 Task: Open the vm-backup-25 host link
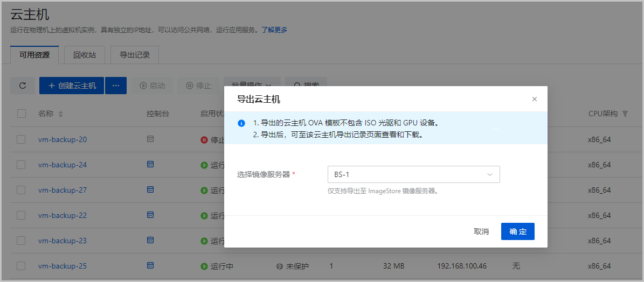(63, 266)
